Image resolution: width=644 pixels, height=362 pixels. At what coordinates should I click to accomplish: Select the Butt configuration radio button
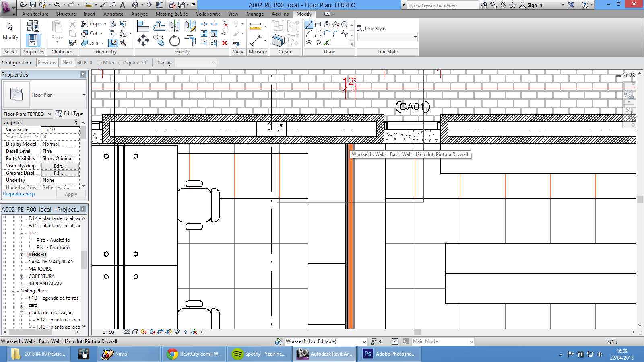tap(80, 63)
